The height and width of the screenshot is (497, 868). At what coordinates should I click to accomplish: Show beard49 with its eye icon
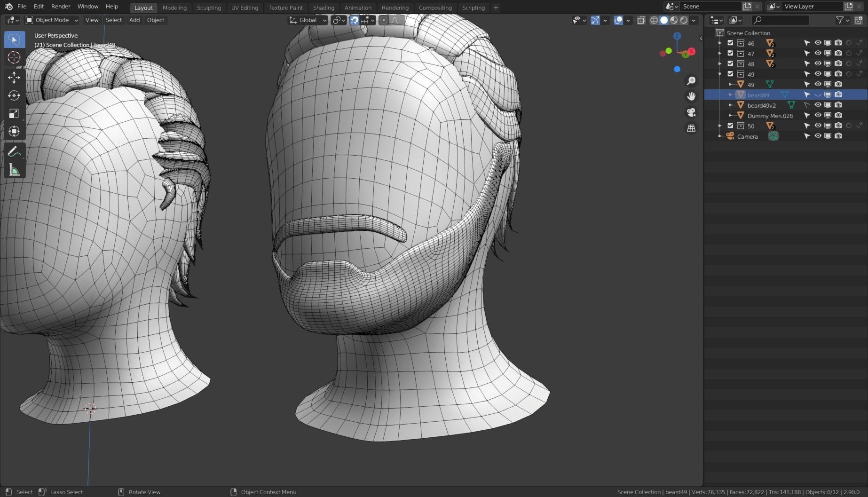coord(818,95)
